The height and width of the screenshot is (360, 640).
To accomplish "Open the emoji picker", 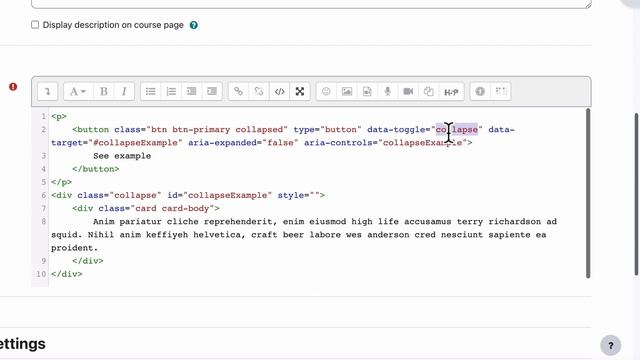I will pyautogui.click(x=326, y=91).
